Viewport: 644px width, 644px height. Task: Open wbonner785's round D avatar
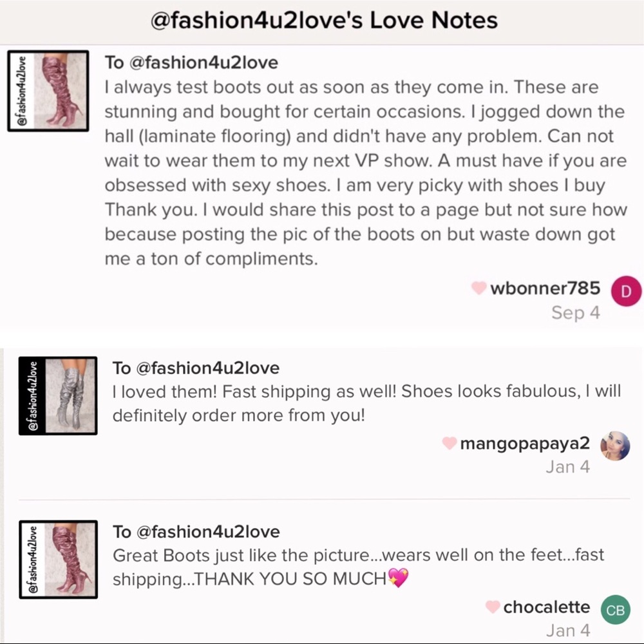click(625, 291)
